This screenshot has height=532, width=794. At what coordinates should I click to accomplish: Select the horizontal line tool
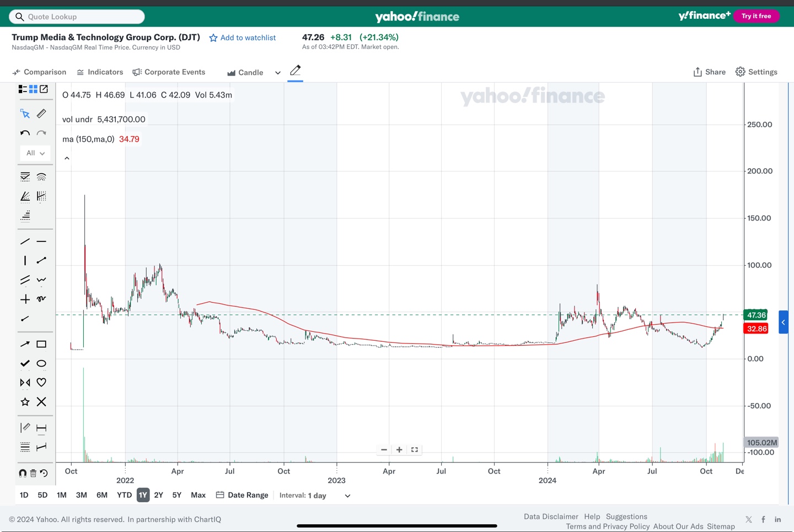coord(41,241)
